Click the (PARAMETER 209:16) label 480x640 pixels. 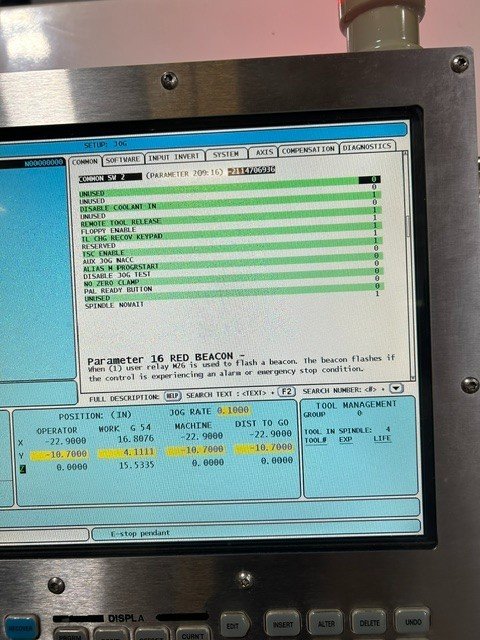[x=184, y=173]
